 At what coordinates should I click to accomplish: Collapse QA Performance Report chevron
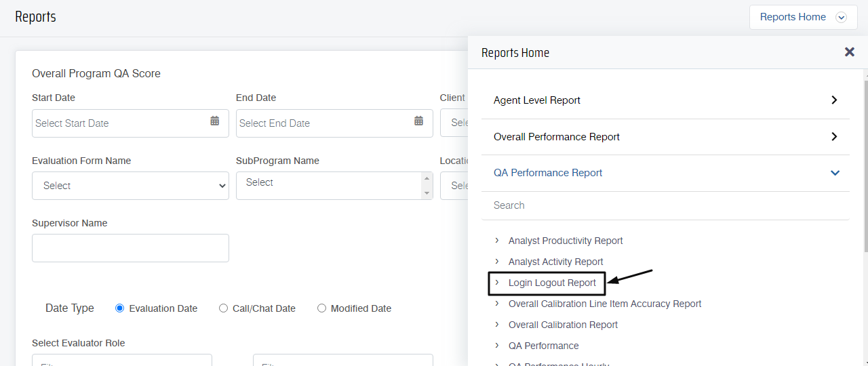click(x=835, y=173)
